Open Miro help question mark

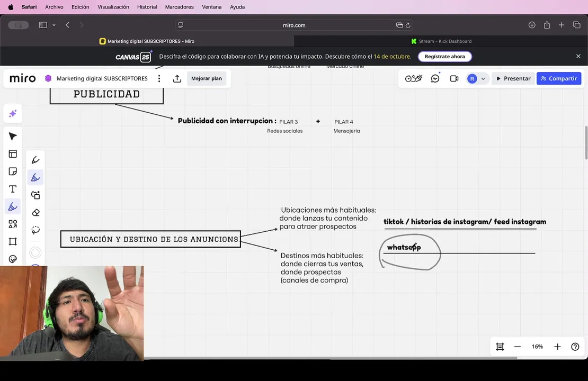click(575, 347)
